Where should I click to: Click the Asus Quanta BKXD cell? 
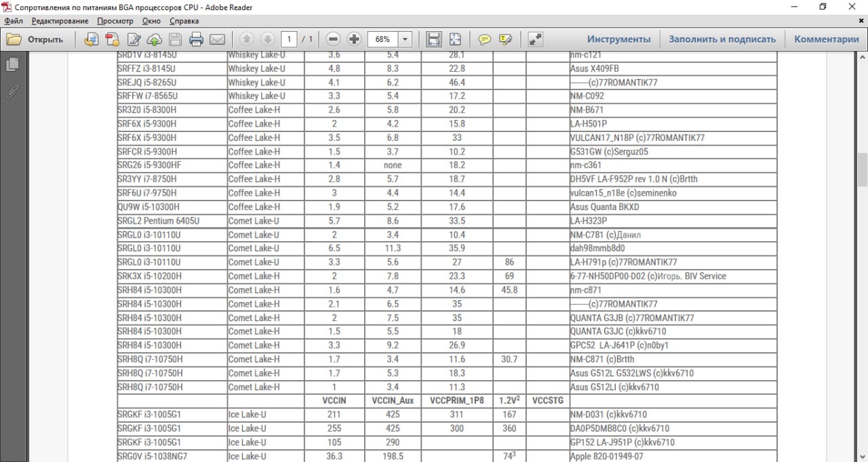673,207
